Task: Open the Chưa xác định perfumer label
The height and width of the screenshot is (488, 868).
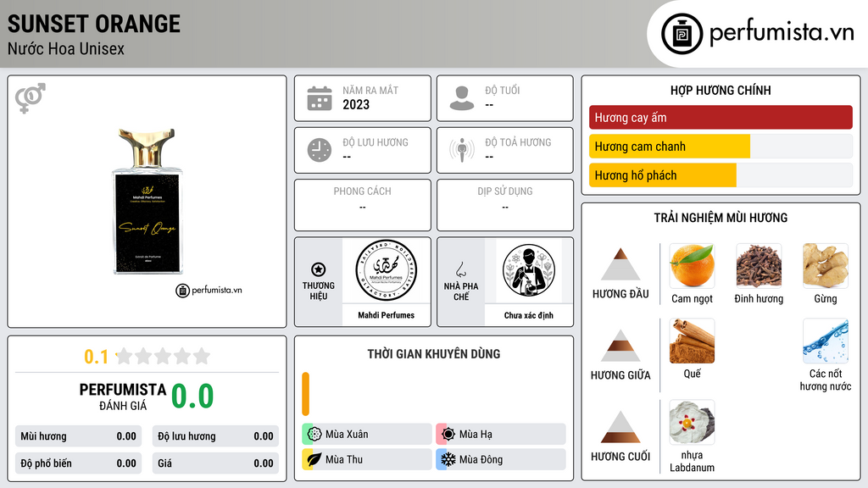Action: point(529,315)
